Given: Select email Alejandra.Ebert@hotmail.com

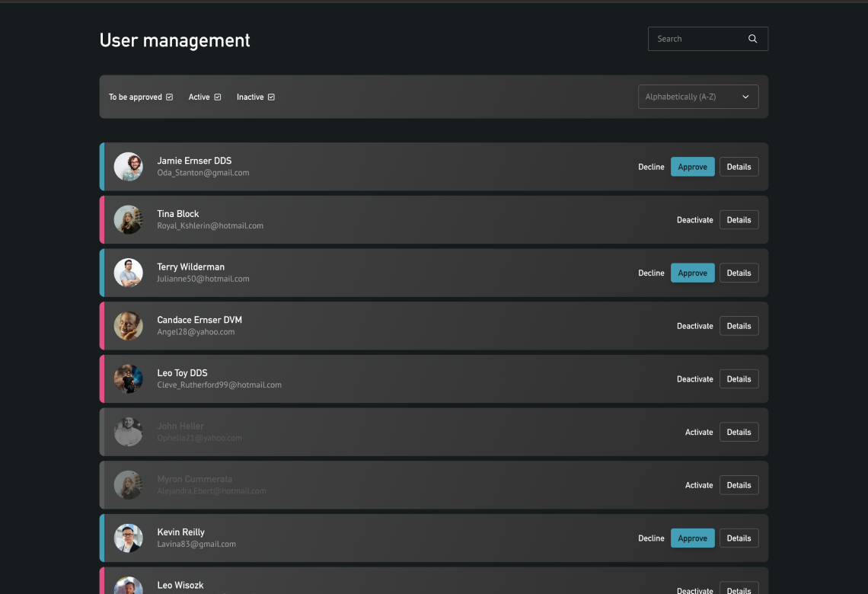Looking at the screenshot, I should point(212,491).
